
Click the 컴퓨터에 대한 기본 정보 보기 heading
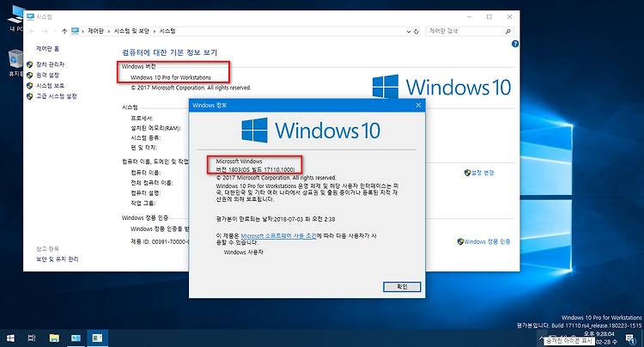tap(169, 52)
